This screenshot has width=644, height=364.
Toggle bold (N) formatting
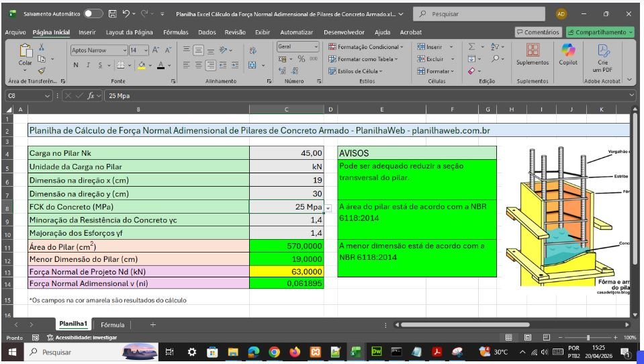[x=76, y=65]
